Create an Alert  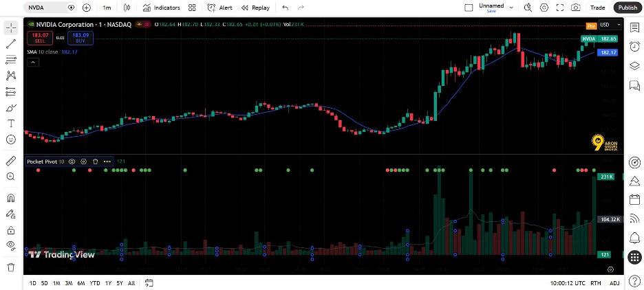click(x=219, y=8)
